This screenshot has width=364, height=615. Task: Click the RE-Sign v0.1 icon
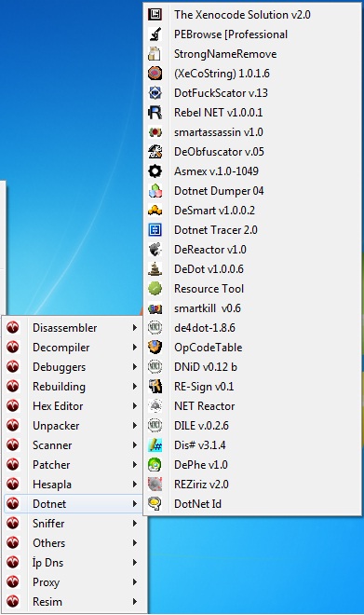coord(155,387)
